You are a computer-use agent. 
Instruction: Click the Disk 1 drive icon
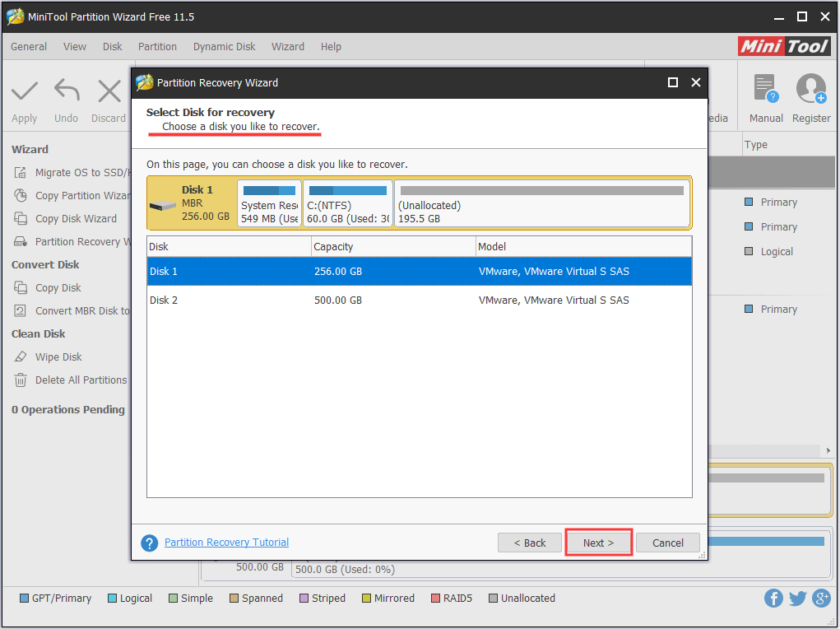point(162,205)
